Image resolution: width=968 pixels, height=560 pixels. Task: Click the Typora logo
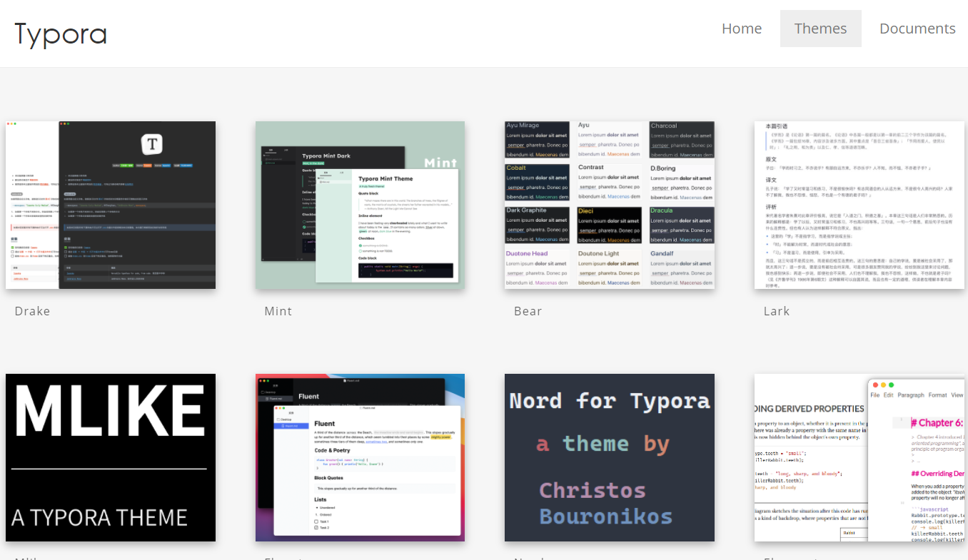[x=61, y=34]
